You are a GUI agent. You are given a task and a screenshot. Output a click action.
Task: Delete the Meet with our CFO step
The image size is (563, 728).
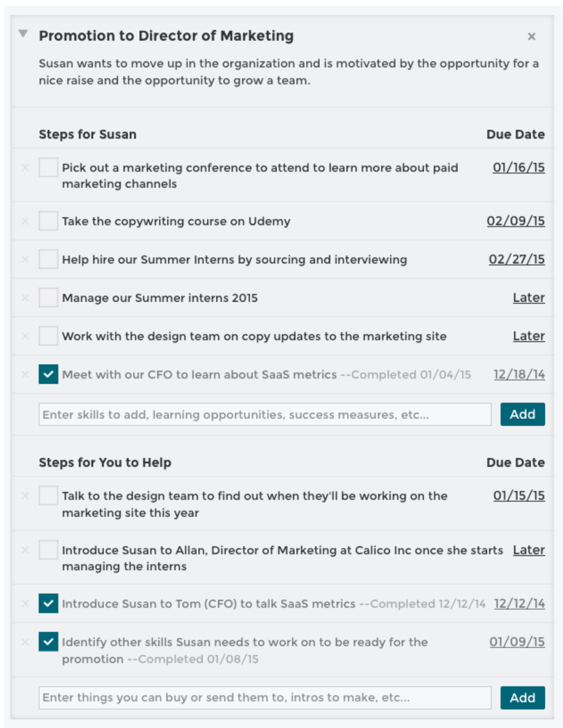(x=26, y=374)
